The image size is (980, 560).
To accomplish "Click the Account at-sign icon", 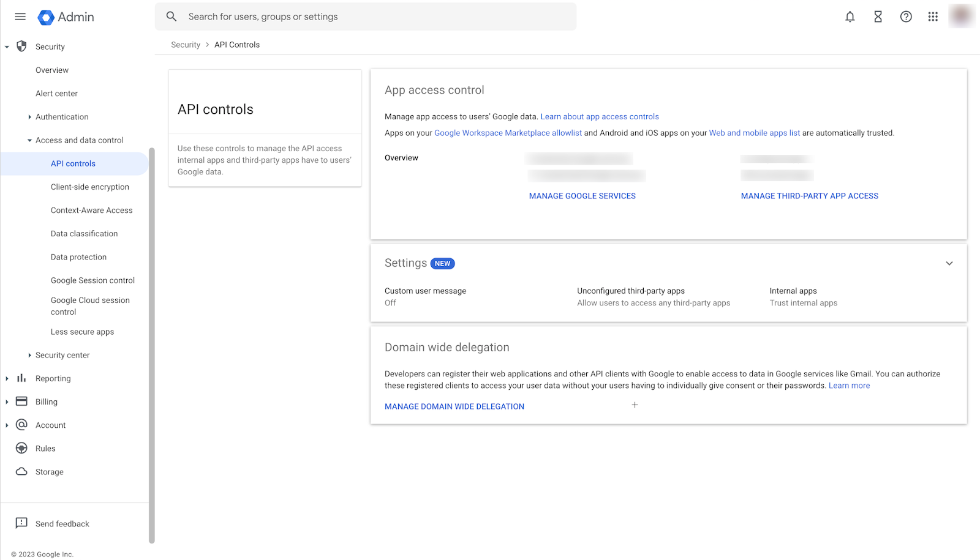I will 21,425.
